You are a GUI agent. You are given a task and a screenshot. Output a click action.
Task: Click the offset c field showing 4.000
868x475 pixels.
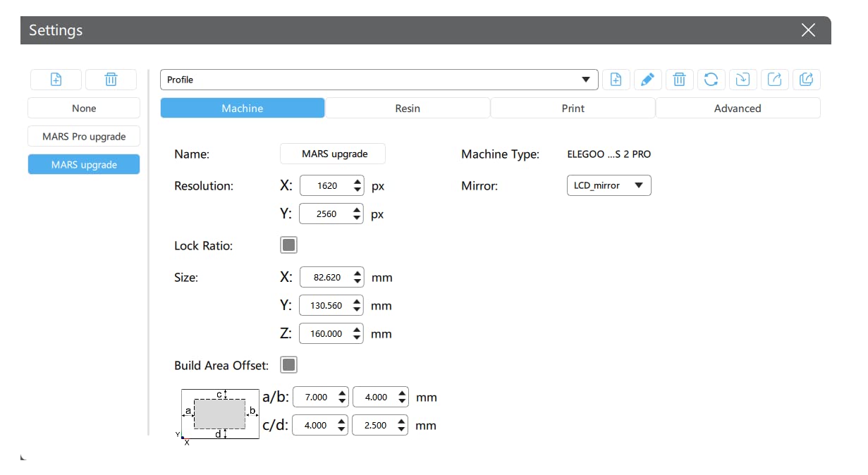click(320, 426)
